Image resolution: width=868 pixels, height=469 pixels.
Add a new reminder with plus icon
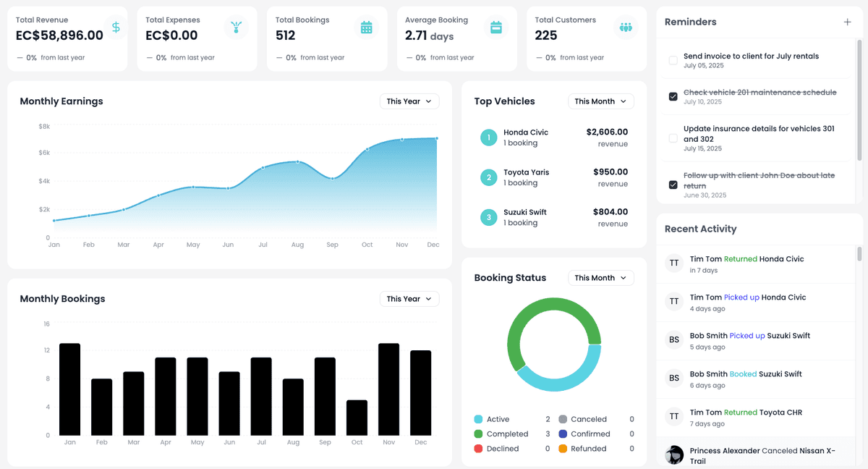click(x=847, y=22)
